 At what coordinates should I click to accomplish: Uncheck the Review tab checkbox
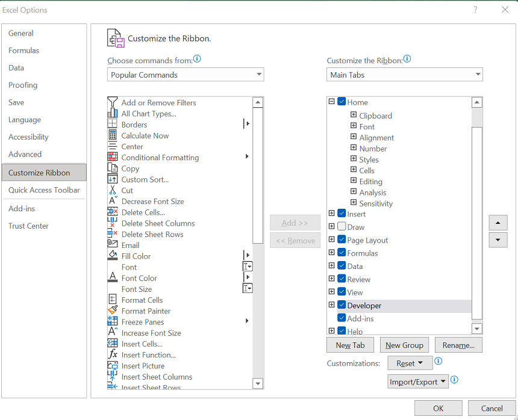click(x=342, y=279)
